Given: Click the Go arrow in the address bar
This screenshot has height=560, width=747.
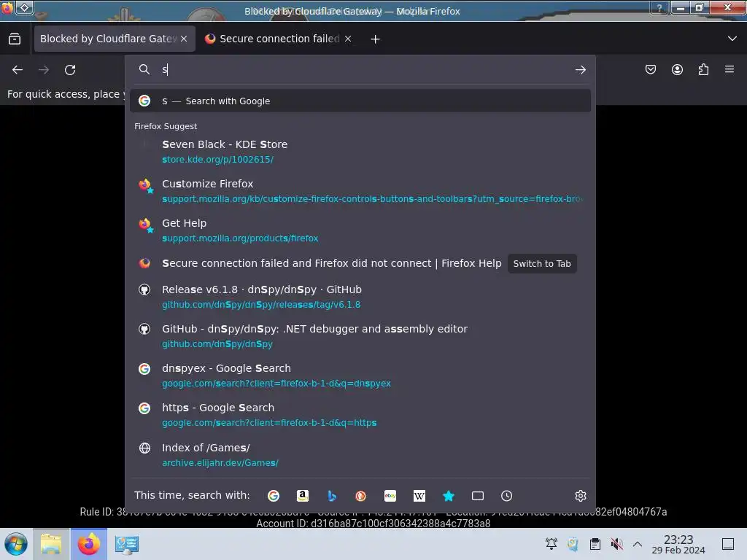Looking at the screenshot, I should click(580, 70).
